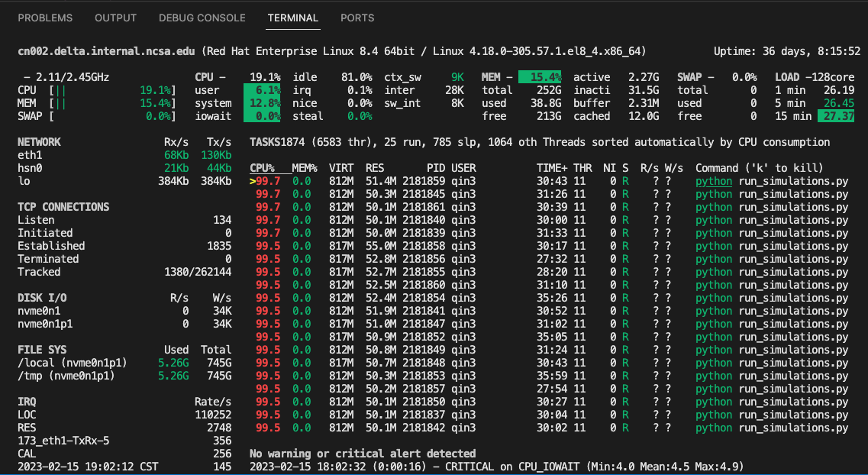
Task: Select the eth1 network interface row
Action: pos(31,155)
